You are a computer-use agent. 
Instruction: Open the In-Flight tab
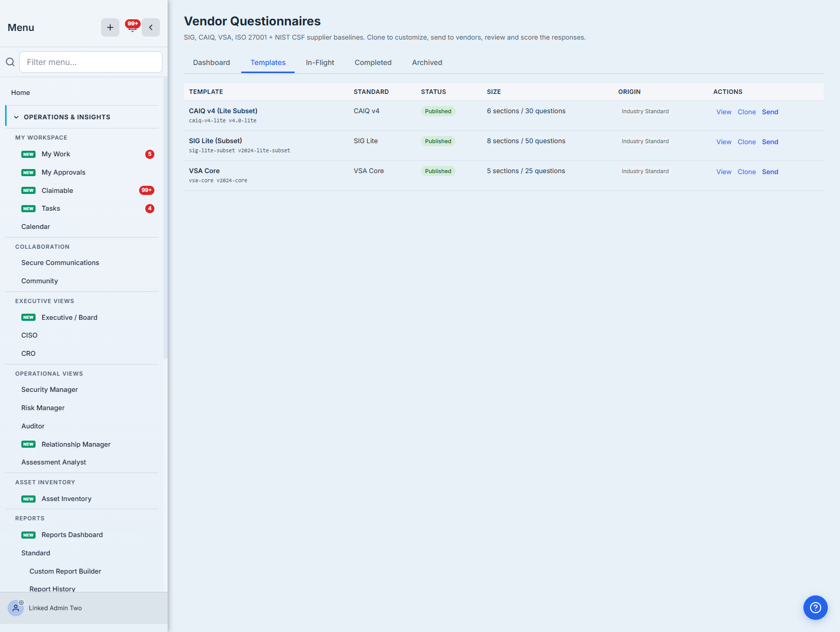pos(320,62)
